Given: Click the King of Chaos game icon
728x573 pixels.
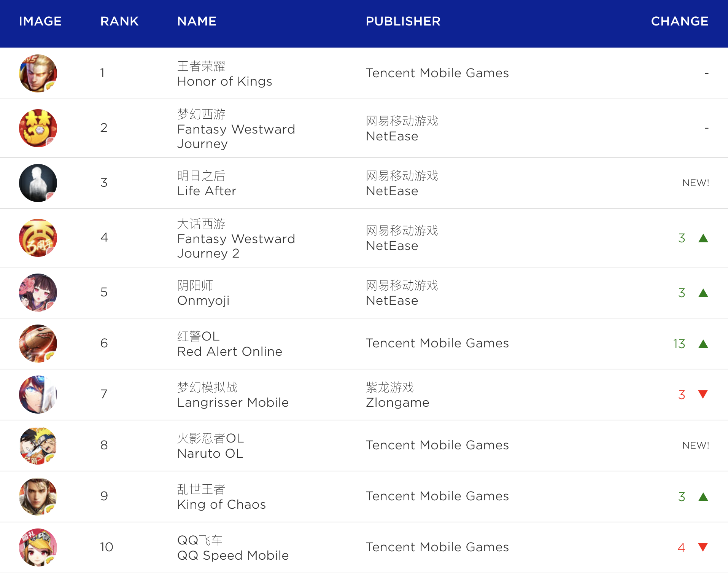Looking at the screenshot, I should (x=38, y=497).
